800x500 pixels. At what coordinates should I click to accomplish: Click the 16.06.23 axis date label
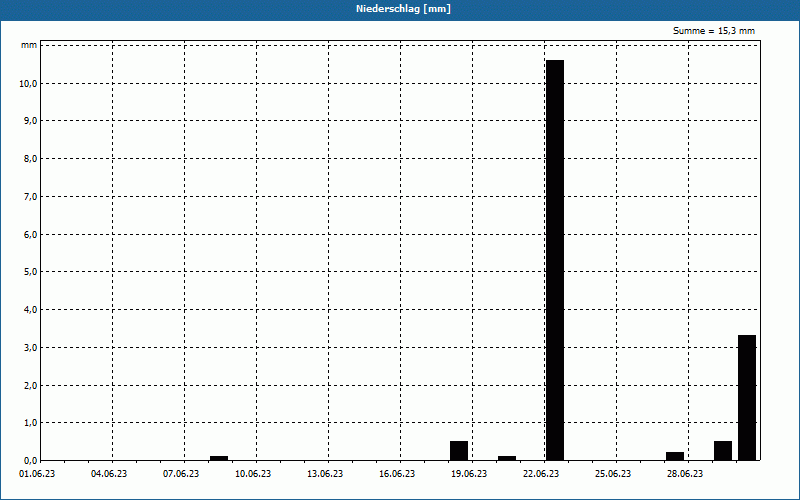tap(396, 474)
